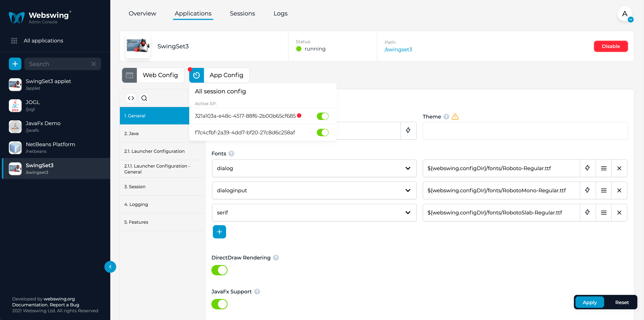This screenshot has width=644, height=320.
Task: Add a new font entry
Action: [x=219, y=232]
